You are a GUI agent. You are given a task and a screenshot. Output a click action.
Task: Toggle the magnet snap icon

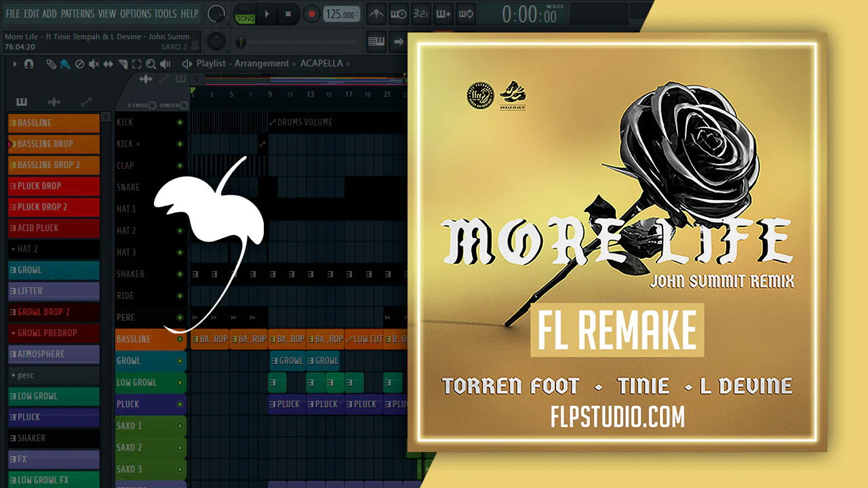click(28, 64)
